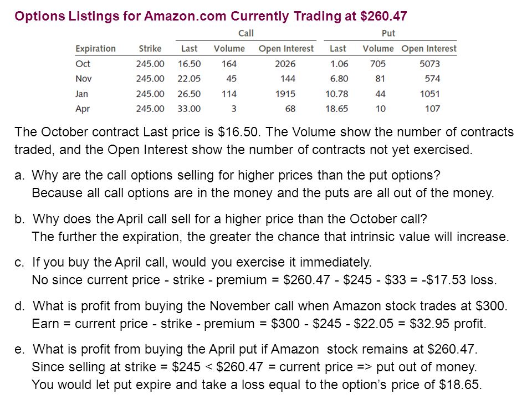This screenshot has height=399, width=532.
Task: Click the Oct expiration row label
Action: point(83,64)
